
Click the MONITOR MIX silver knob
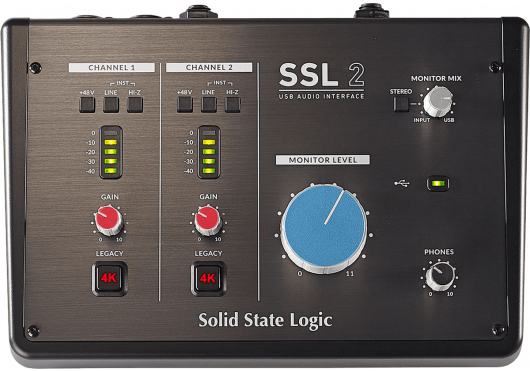coord(438,101)
